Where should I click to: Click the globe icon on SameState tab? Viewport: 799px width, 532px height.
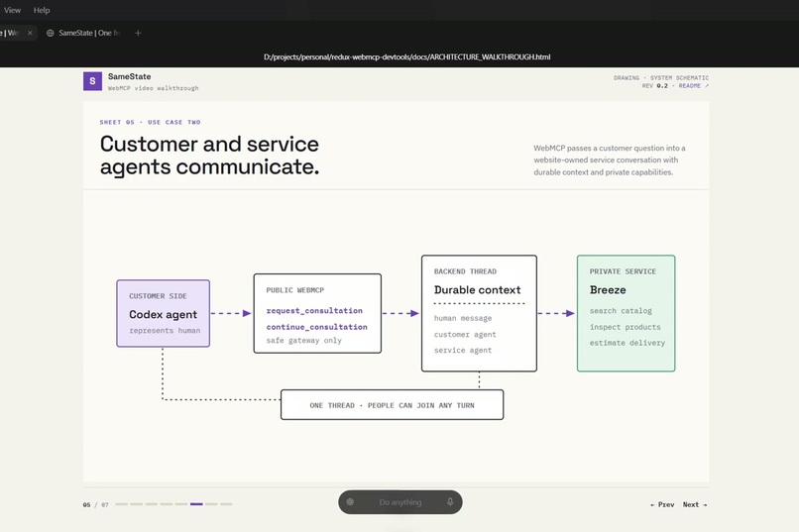tap(50, 33)
